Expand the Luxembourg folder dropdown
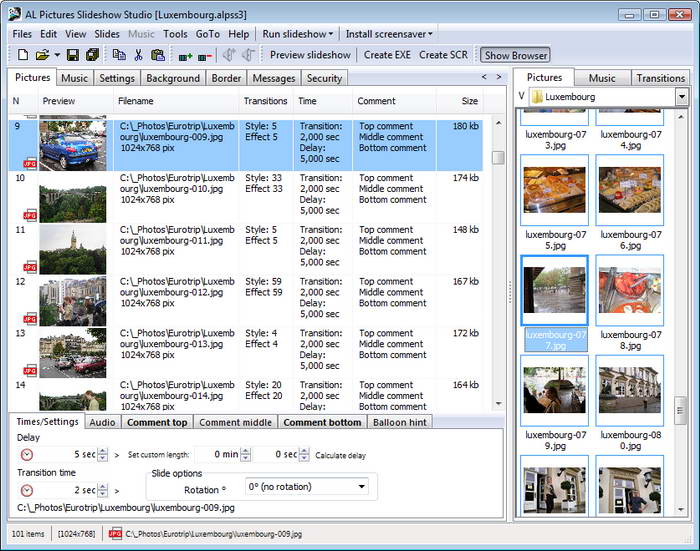Screen dimensions: 700x551 pos(681,96)
